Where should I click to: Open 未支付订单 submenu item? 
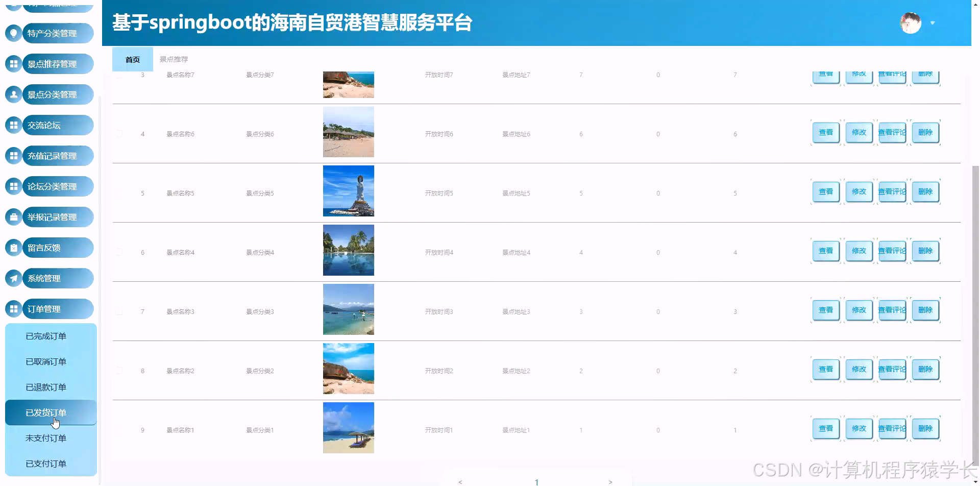(x=51, y=438)
